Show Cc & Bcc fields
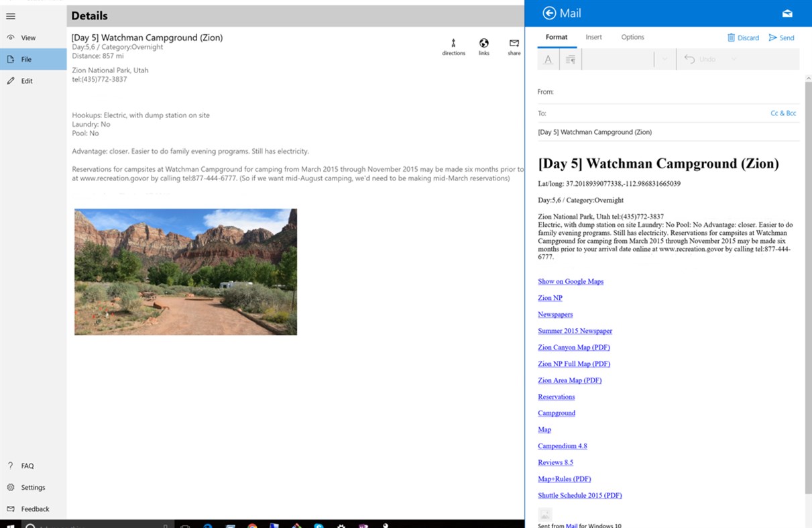This screenshot has width=812, height=528. point(783,113)
